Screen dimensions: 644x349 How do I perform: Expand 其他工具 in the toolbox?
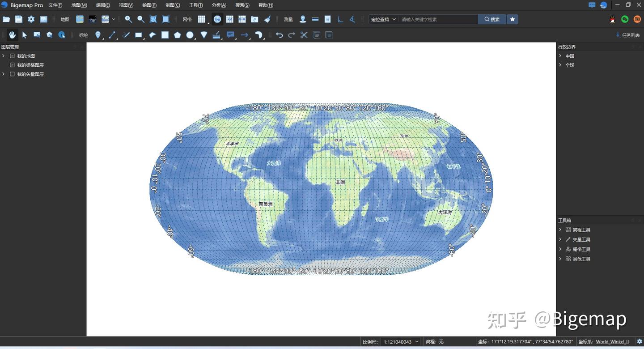[x=560, y=259]
